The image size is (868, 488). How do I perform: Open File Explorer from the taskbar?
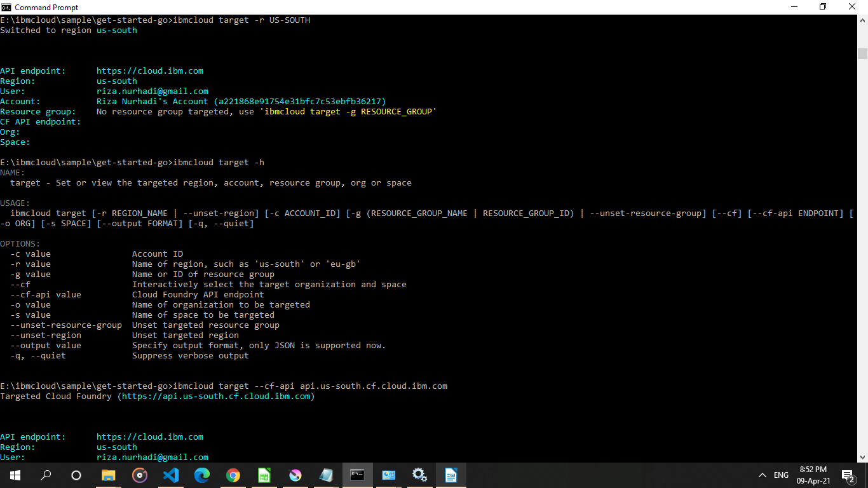tap(109, 475)
